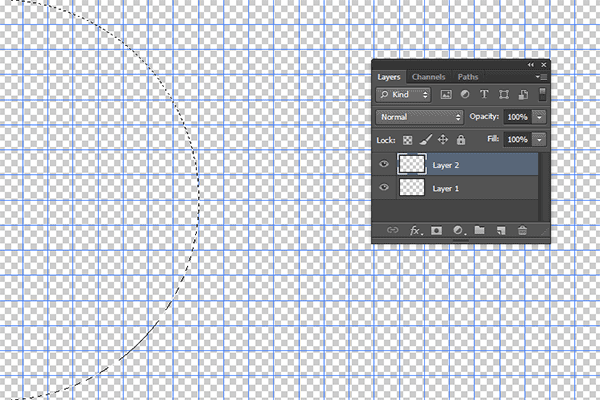Viewport: 600px width, 400px height.
Task: Lock layer position
Action: pyautogui.click(x=443, y=140)
